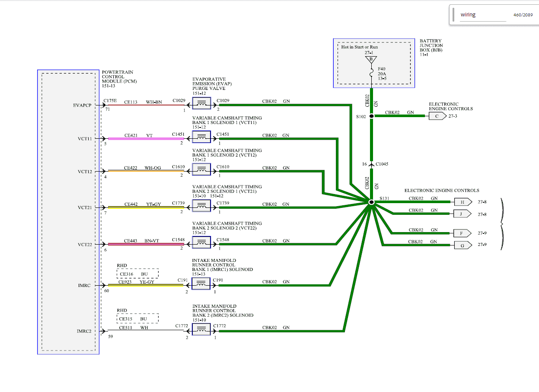Click the CE422 WH-OG wire label
539x392 pixels.
(142, 168)
